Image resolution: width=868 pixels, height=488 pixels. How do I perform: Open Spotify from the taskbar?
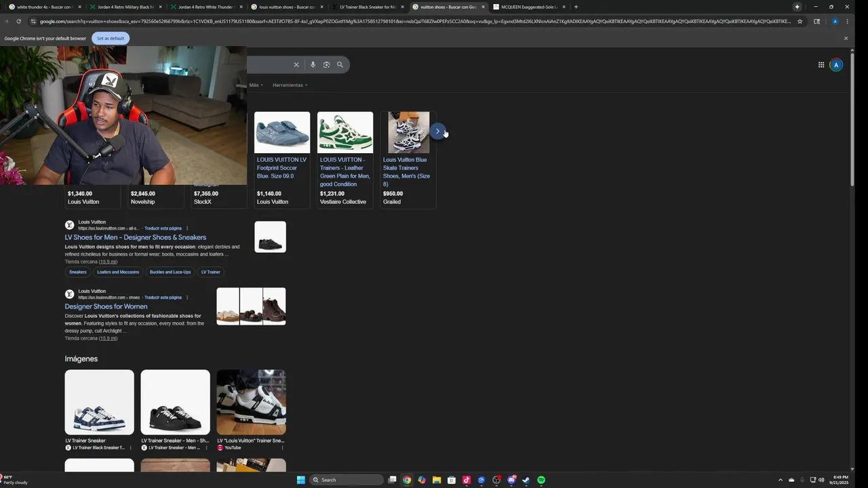click(x=541, y=480)
